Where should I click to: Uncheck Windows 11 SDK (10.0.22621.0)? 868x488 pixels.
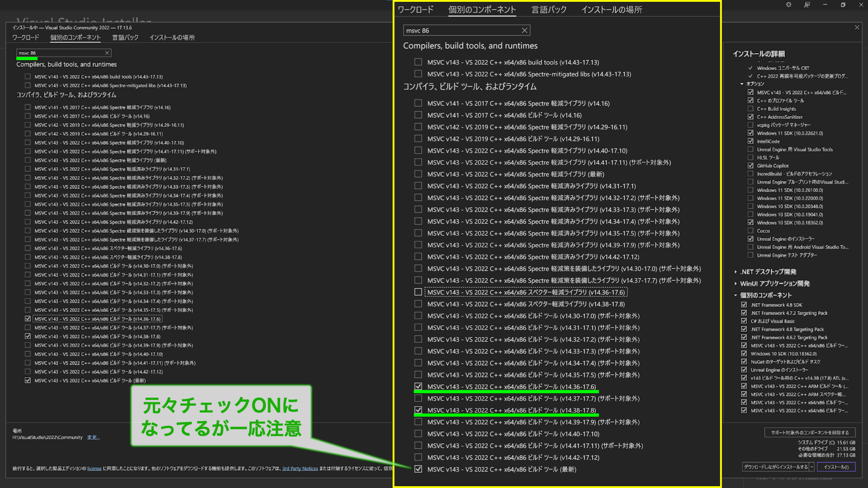tap(750, 133)
